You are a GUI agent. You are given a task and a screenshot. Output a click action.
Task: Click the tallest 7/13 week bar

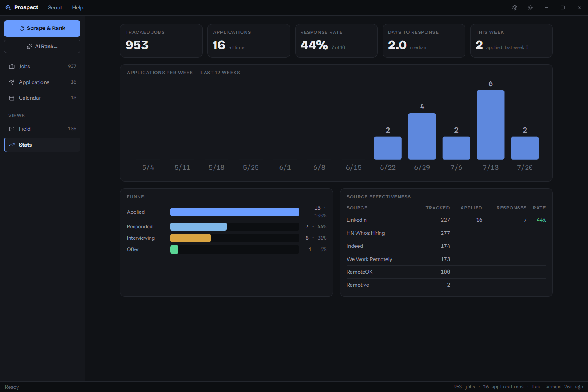491,125
